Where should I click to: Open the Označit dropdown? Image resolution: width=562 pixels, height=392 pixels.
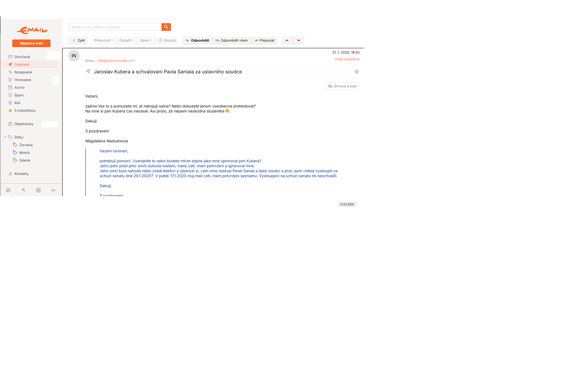tap(127, 40)
